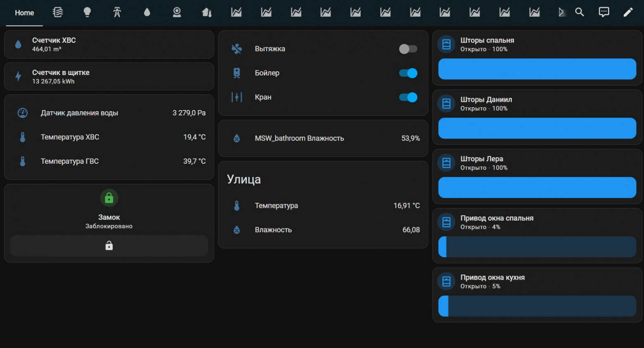Click the green lock icon above Замок
Image resolution: width=644 pixels, height=348 pixels.
pyautogui.click(x=109, y=198)
